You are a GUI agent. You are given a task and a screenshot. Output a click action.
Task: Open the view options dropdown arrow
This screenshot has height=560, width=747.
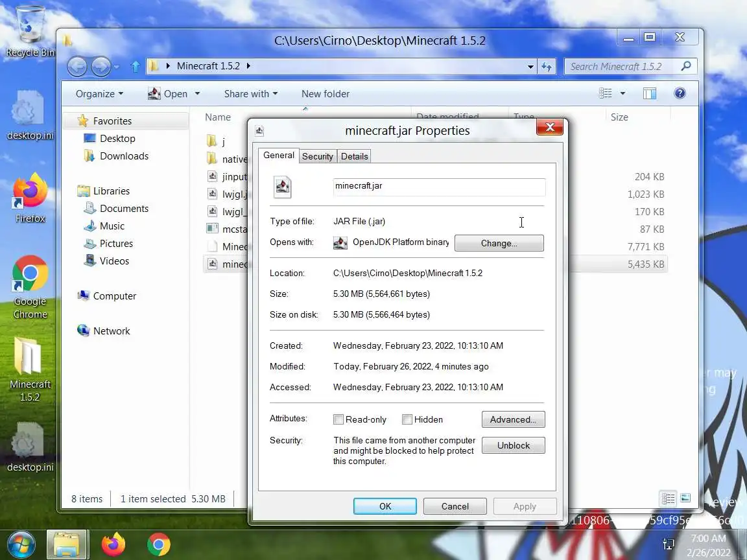(x=622, y=93)
